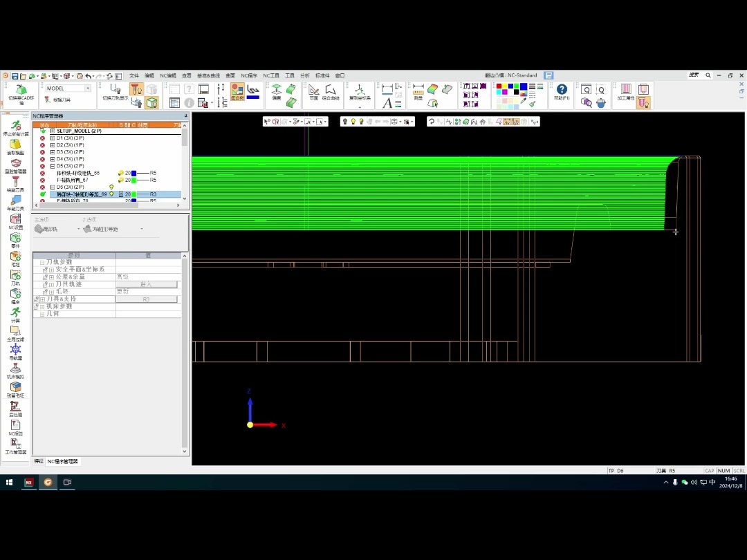This screenshot has width=747, height=560.
Task: Click the R3 tool button in parameters
Action: point(146,299)
